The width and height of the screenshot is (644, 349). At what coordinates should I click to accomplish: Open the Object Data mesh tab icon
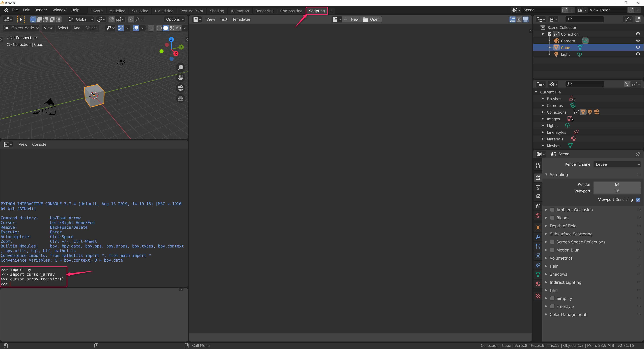pos(538,275)
